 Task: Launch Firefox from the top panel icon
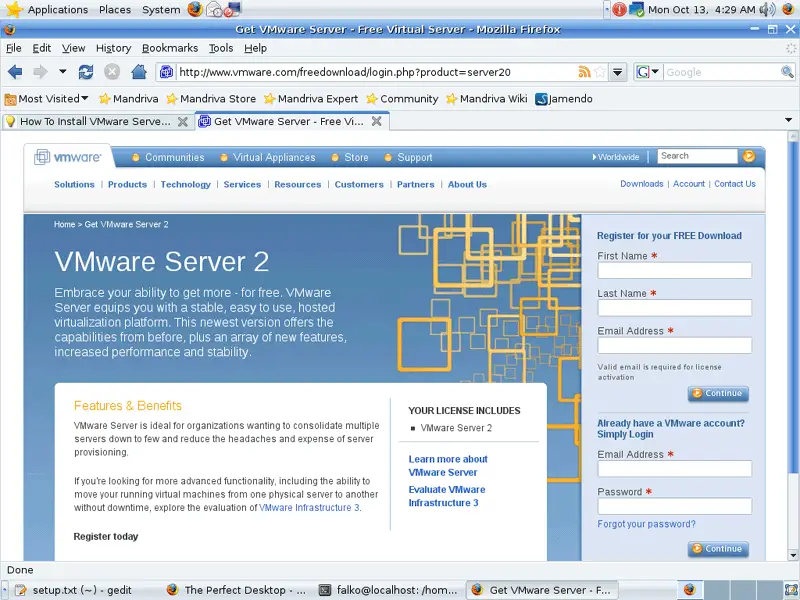(x=194, y=9)
